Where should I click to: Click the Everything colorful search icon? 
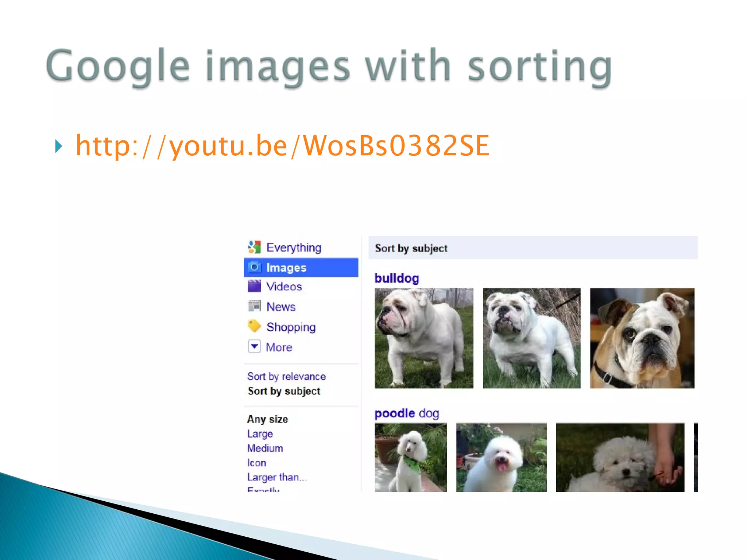254,247
